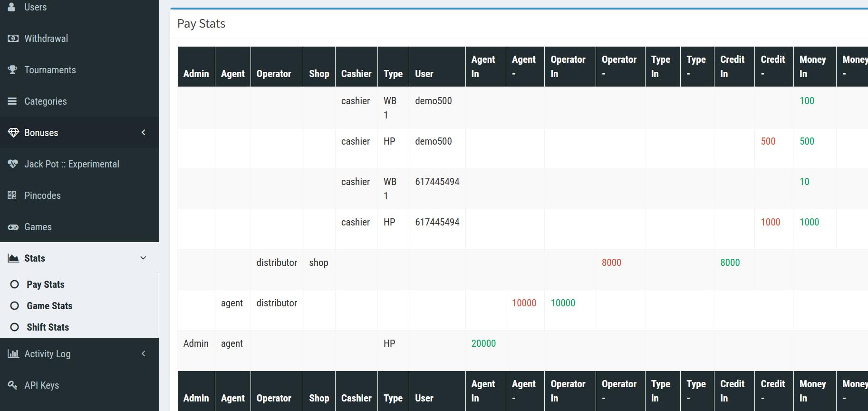
Task: Open the Games menu item
Action: pos(79,227)
